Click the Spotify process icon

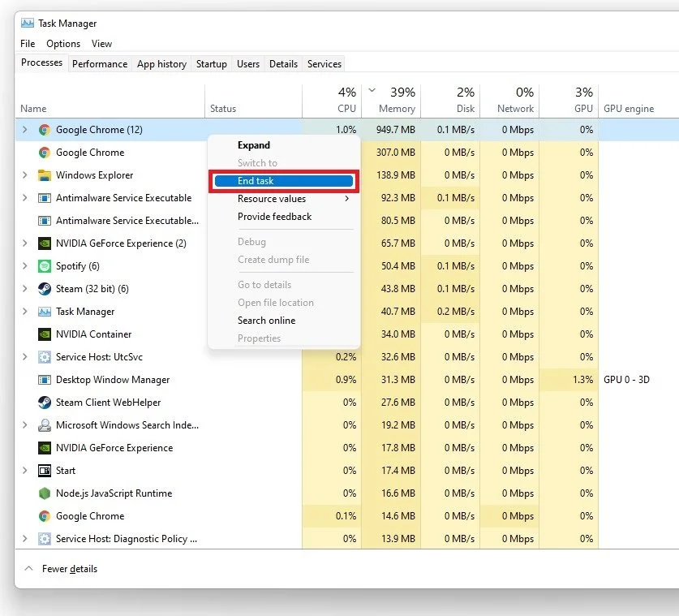[44, 266]
